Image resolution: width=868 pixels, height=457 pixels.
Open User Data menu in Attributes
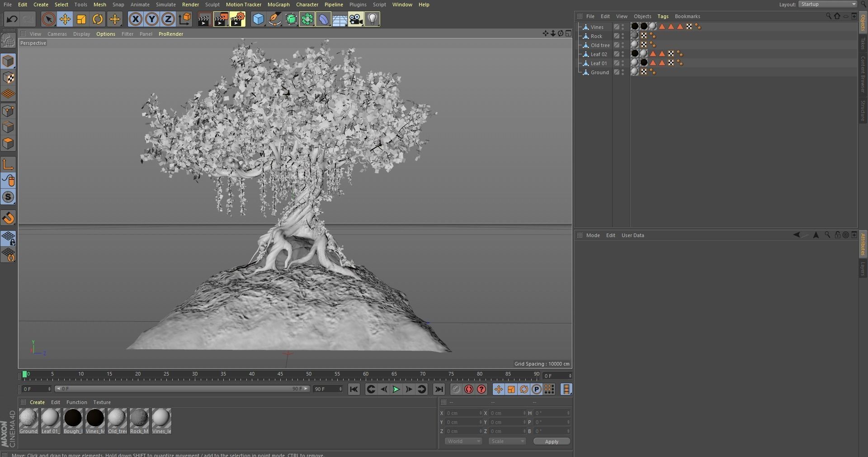(632, 235)
